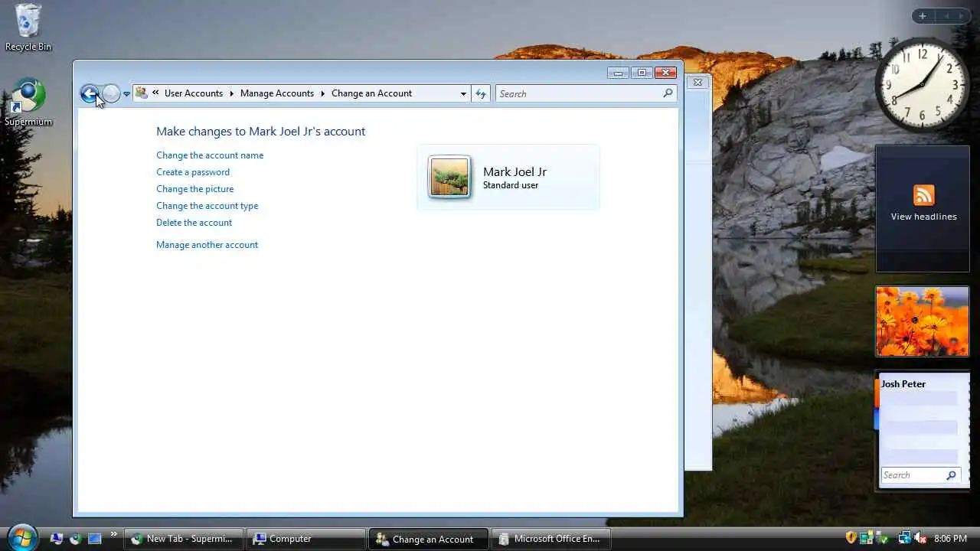Add gadgets with sidebar plus button
The image size is (980, 551).
pyautogui.click(x=923, y=16)
